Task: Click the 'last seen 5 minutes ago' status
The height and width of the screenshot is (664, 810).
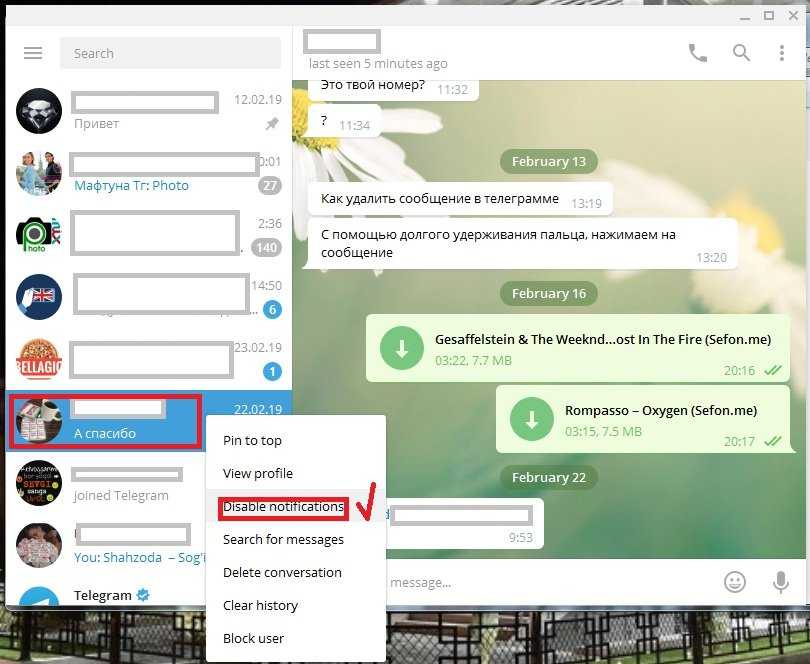Action: tap(378, 64)
